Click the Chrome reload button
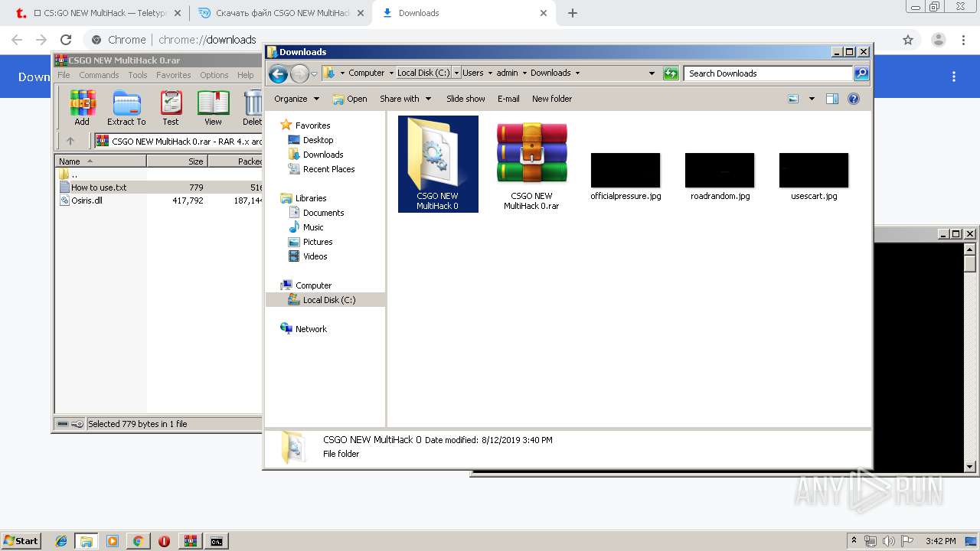The image size is (980, 551). pyautogui.click(x=66, y=40)
